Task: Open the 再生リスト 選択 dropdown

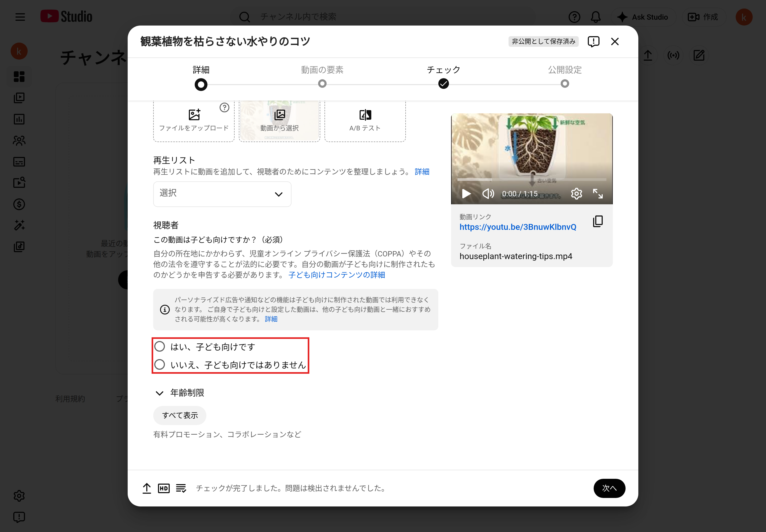Action: click(x=222, y=194)
